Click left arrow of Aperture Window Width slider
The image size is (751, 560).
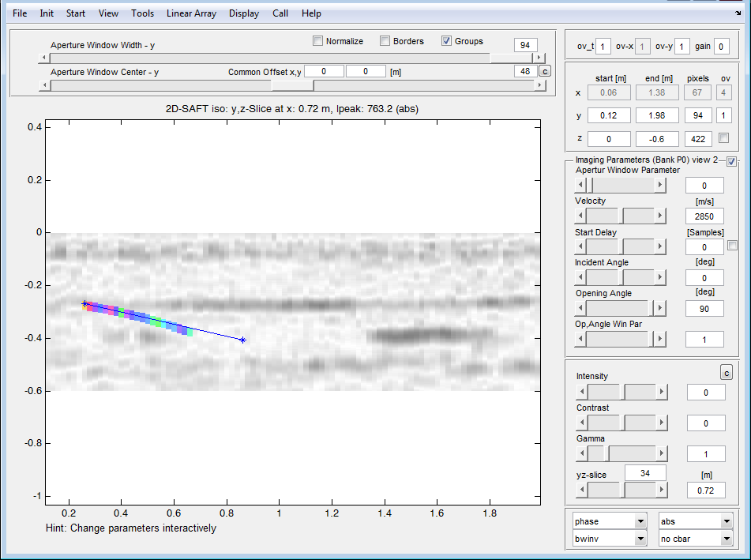point(44,58)
